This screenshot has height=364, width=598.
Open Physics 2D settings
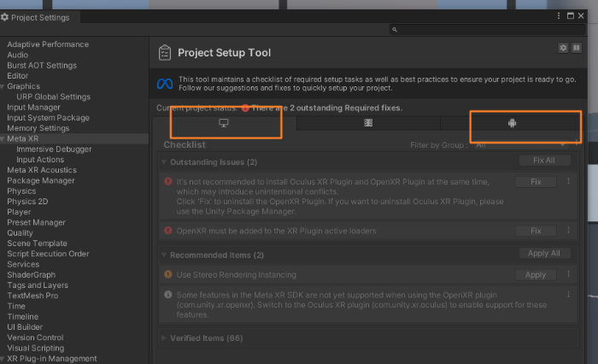[27, 202]
